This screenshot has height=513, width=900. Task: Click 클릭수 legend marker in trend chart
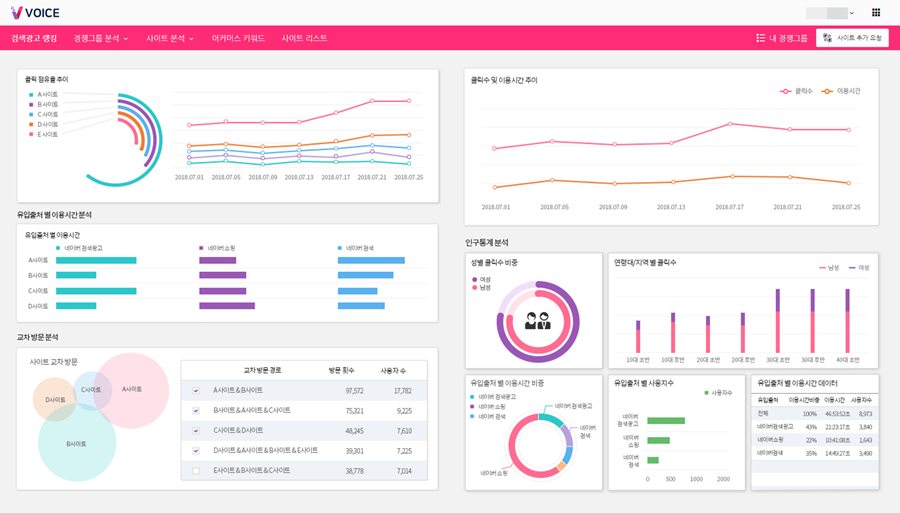pyautogui.click(x=785, y=91)
